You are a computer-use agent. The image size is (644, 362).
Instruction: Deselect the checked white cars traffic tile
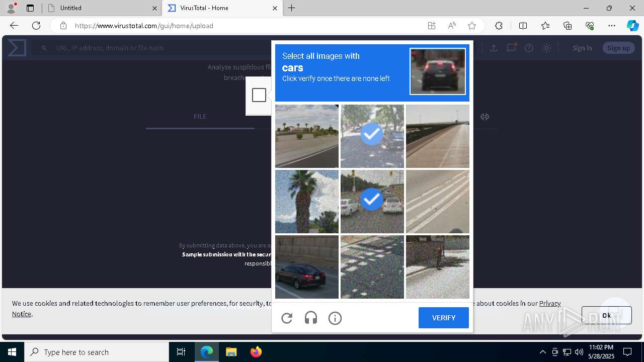(372, 202)
